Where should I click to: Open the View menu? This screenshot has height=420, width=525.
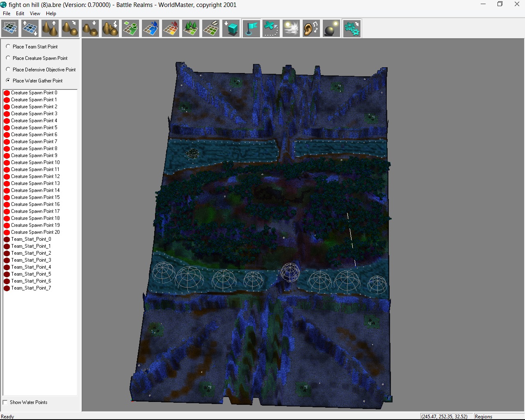point(35,14)
